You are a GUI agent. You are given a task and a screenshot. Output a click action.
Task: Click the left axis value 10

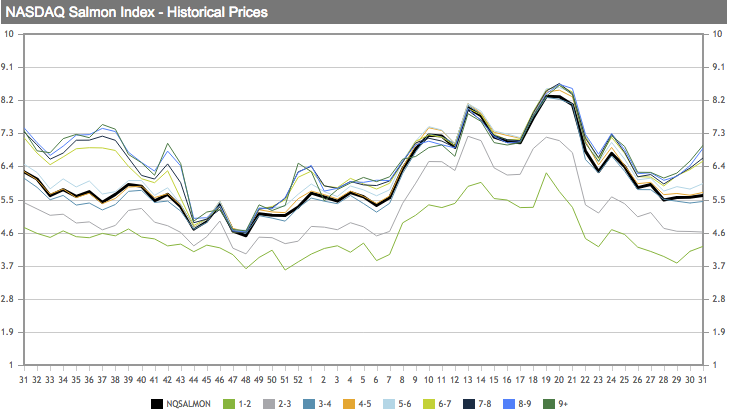9,34
